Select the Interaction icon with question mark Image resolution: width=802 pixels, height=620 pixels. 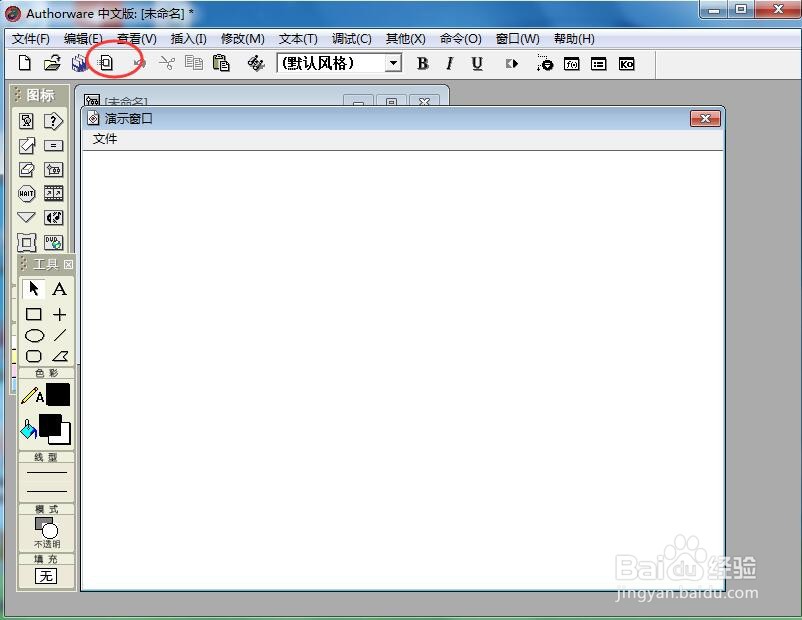click(53, 121)
